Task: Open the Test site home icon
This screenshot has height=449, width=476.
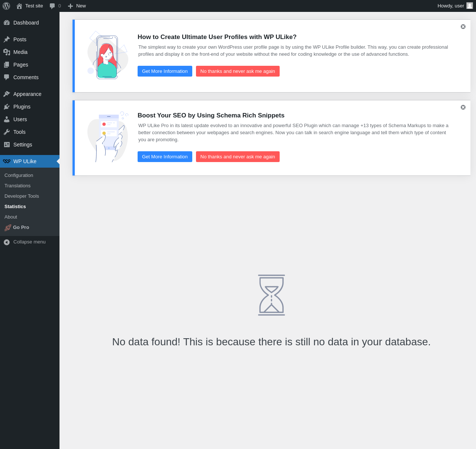Action: pyautogui.click(x=19, y=6)
